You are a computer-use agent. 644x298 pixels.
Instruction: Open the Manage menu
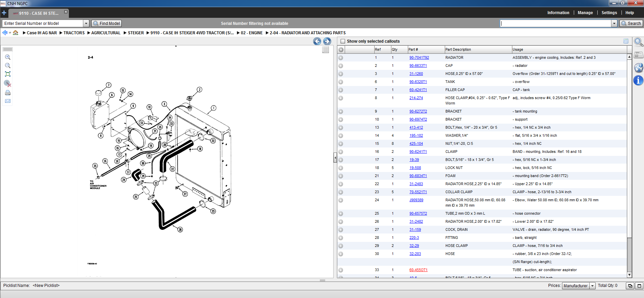[585, 13]
